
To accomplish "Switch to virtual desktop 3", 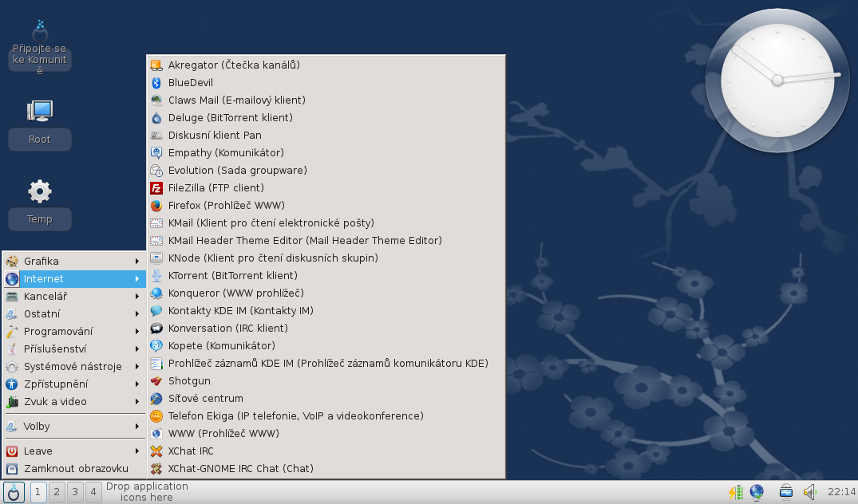I will click(75, 492).
